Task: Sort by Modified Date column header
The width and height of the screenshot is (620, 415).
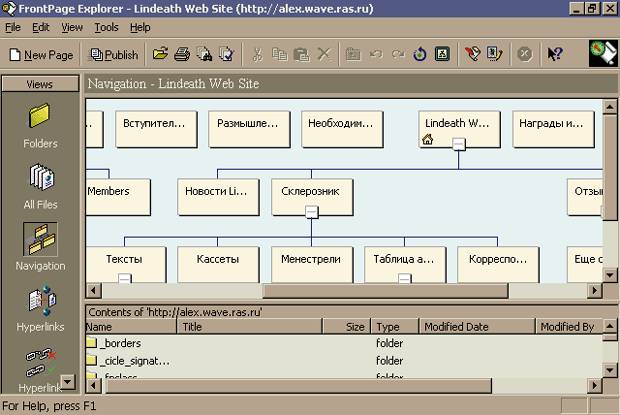Action: coord(476,327)
